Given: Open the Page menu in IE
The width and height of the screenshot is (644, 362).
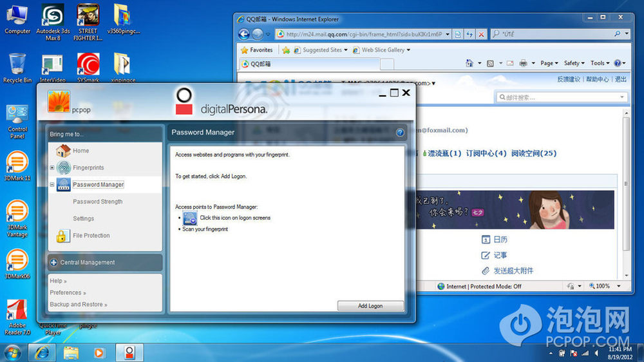Looking at the screenshot, I should point(549,63).
